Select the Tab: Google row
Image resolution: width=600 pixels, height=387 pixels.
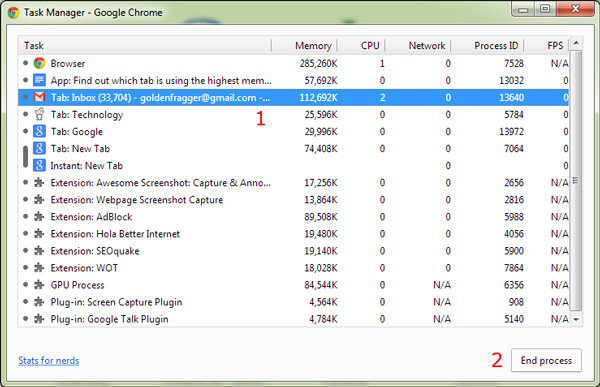pos(293,131)
